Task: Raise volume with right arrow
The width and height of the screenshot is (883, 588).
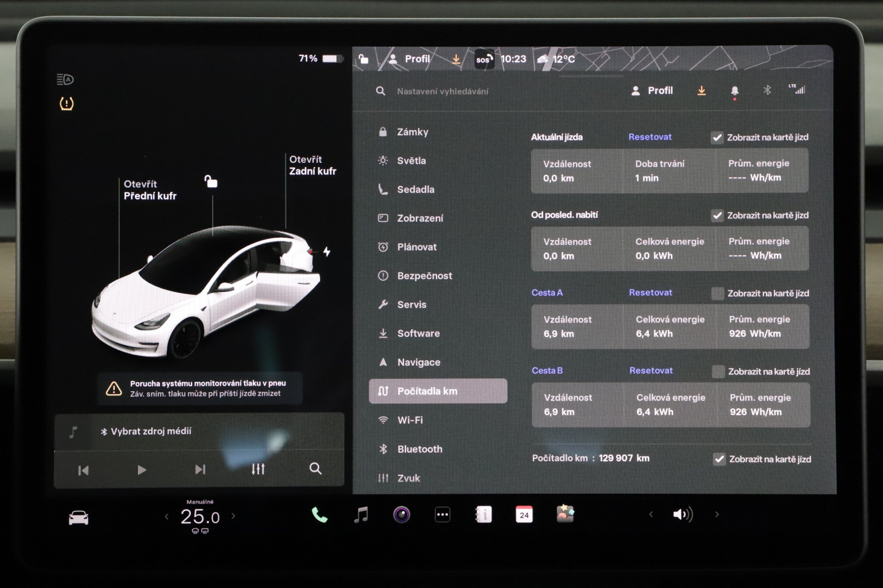Action: (717, 515)
